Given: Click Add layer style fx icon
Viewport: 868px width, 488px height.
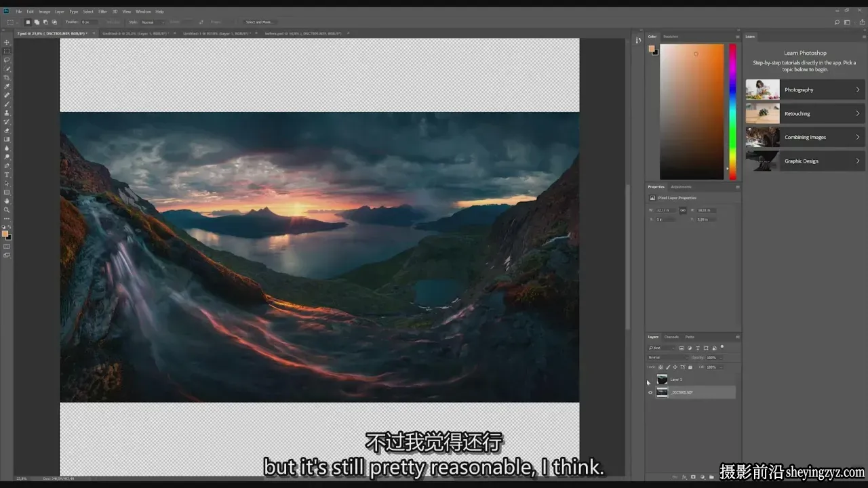Looking at the screenshot, I should click(684, 477).
